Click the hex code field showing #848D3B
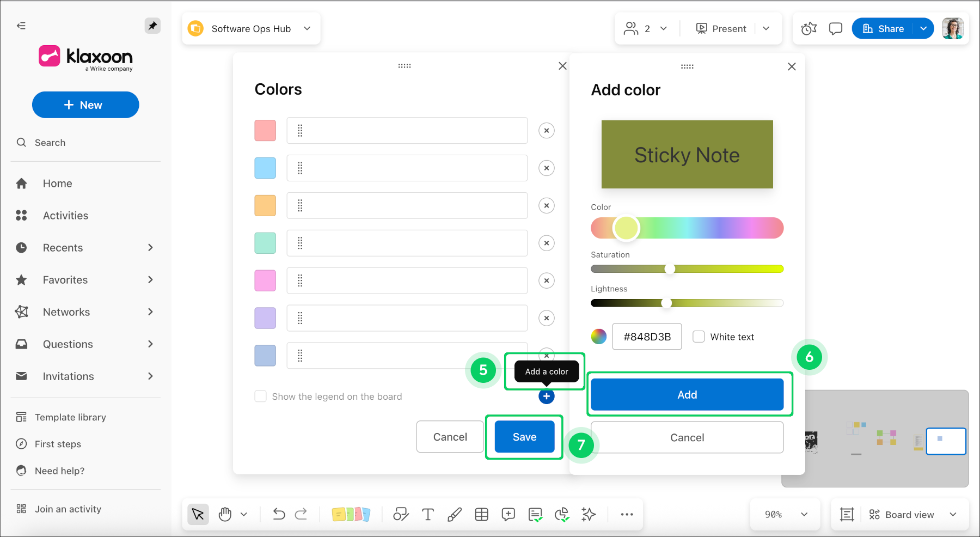 pyautogui.click(x=647, y=337)
